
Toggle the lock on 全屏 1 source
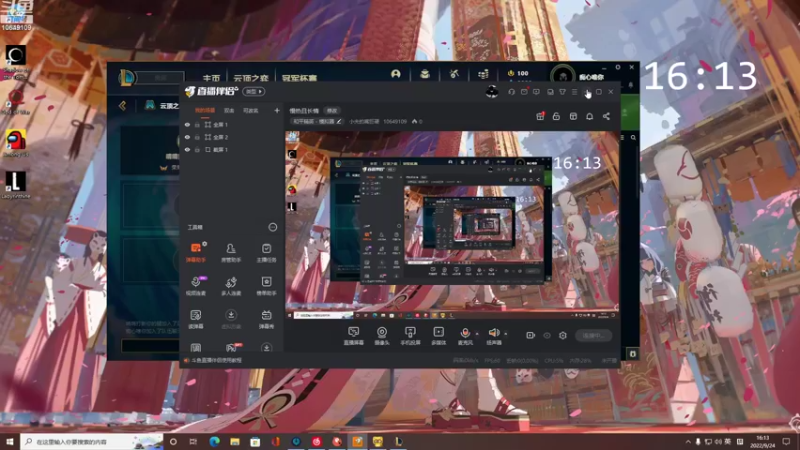click(197, 124)
